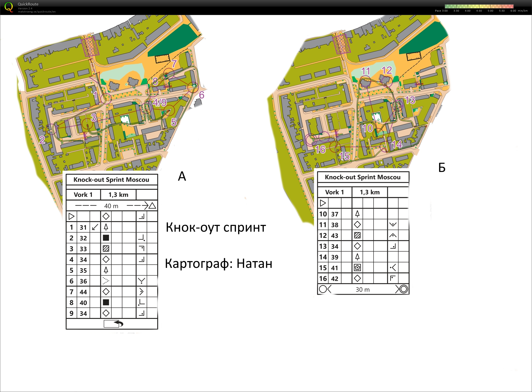
Task: Click code 44 in control row 7
Action: point(83,292)
